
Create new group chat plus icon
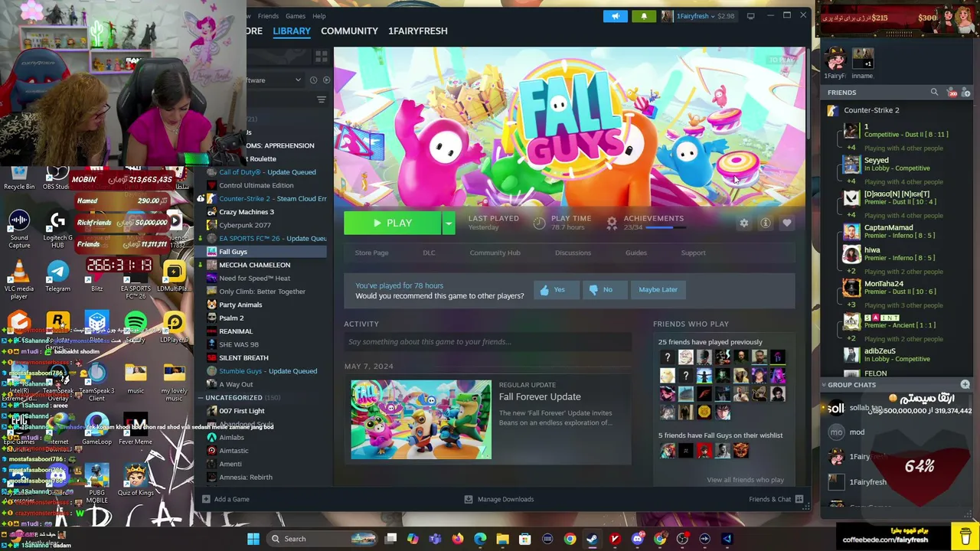point(965,384)
